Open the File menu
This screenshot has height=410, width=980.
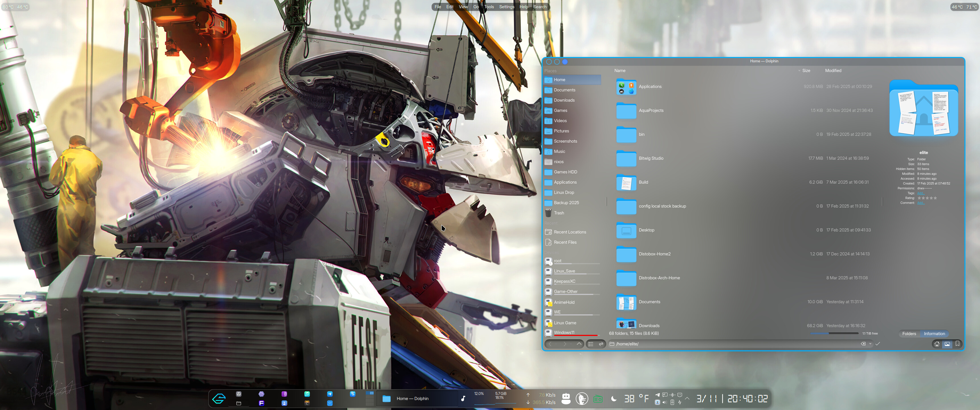[x=438, y=7]
